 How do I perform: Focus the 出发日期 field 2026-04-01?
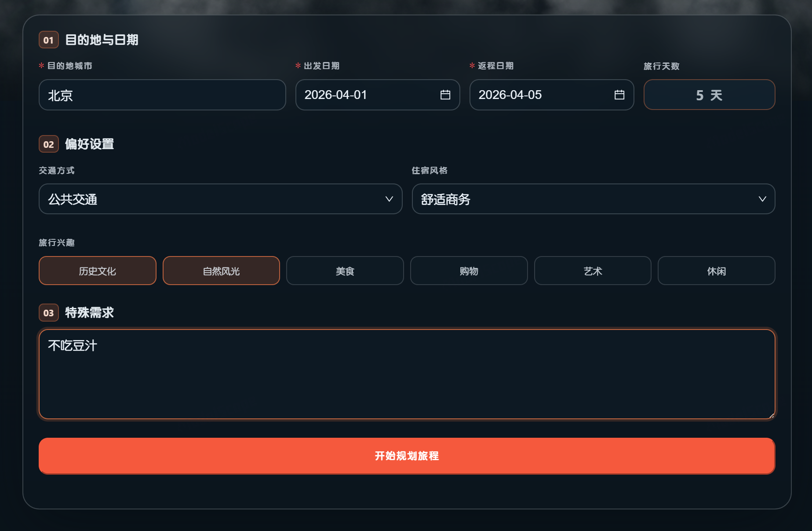(365, 95)
